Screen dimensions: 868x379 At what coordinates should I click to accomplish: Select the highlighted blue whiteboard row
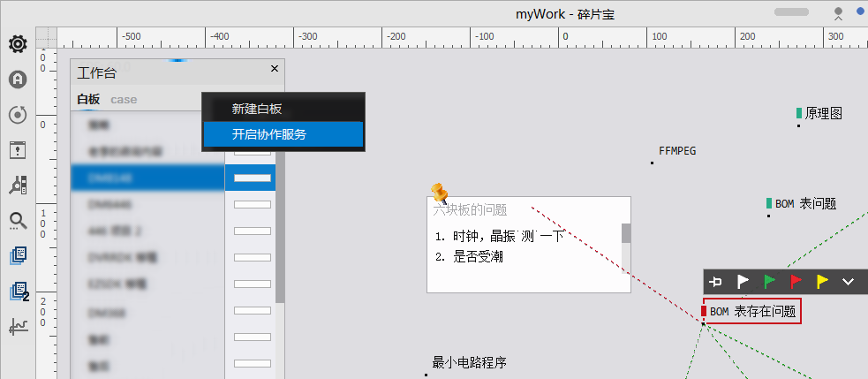tap(173, 178)
